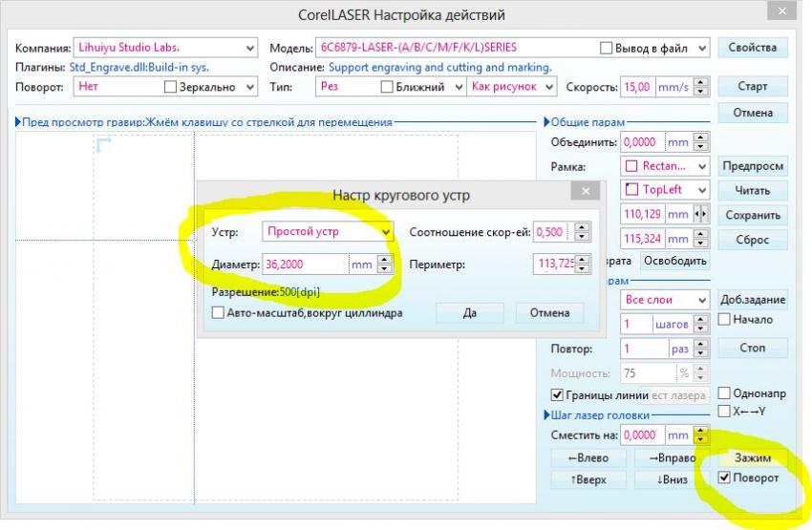Uncheck the Поворот checkbox under Зажим
Viewport: 812px width, 530px height.
[724, 478]
